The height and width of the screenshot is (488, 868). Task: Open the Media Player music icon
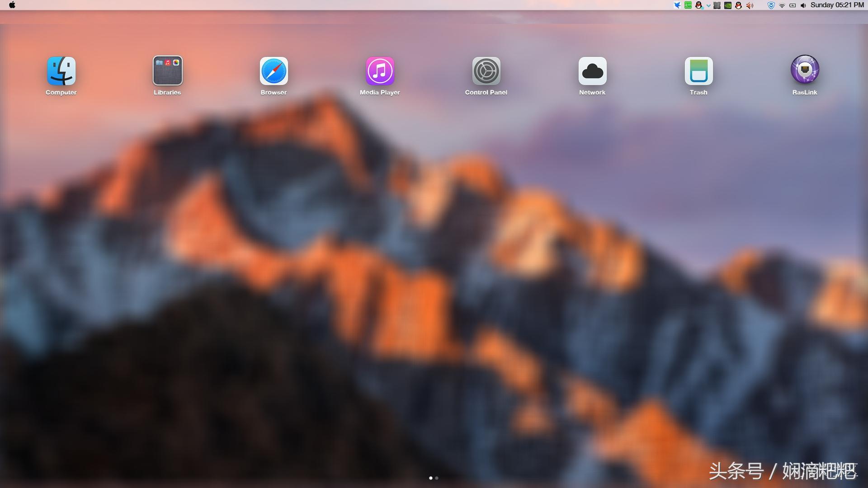[380, 71]
